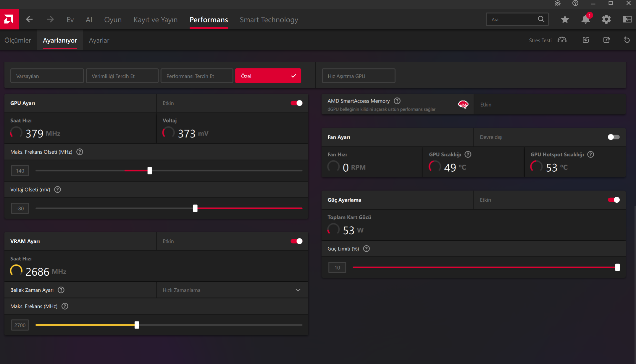636x364 pixels.
Task: Open notifications bell icon
Action: (585, 19)
